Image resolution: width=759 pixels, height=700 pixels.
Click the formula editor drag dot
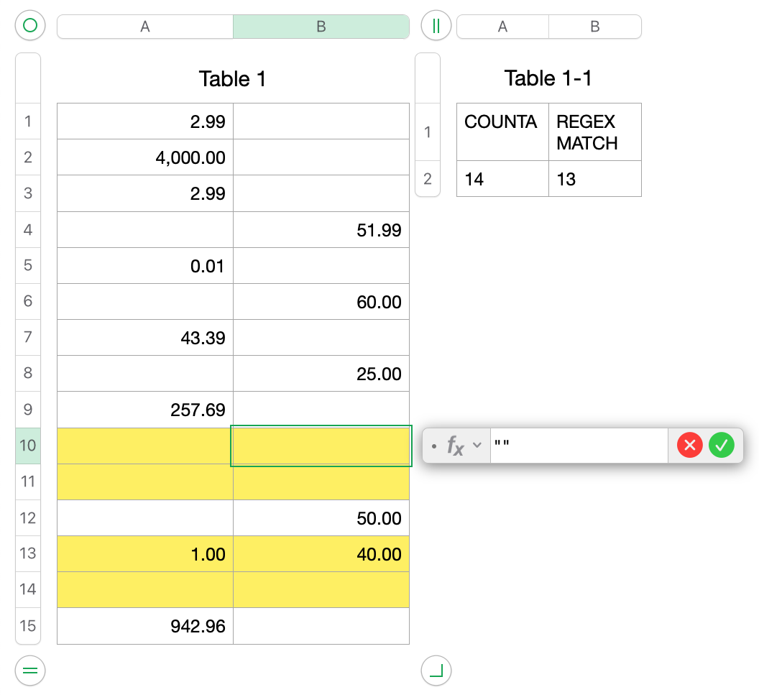click(433, 447)
